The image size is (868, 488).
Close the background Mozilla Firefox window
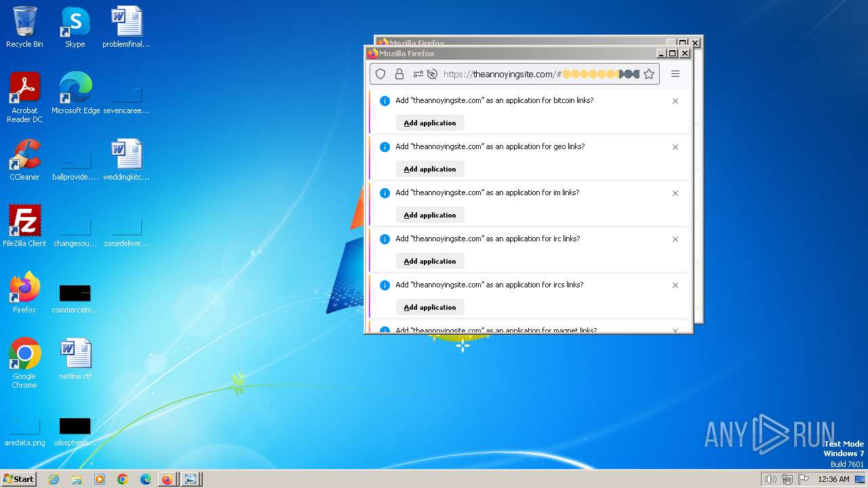pyautogui.click(x=696, y=42)
